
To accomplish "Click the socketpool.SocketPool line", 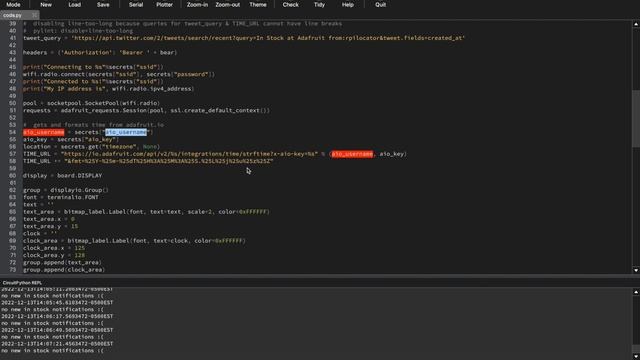I will tap(91, 103).
